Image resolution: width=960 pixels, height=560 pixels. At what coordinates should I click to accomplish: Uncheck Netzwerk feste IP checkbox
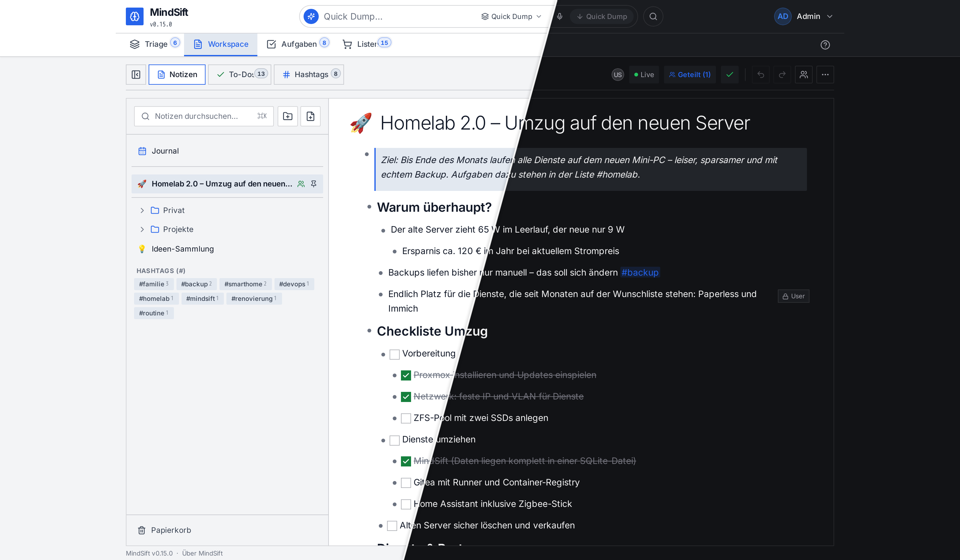[406, 397]
